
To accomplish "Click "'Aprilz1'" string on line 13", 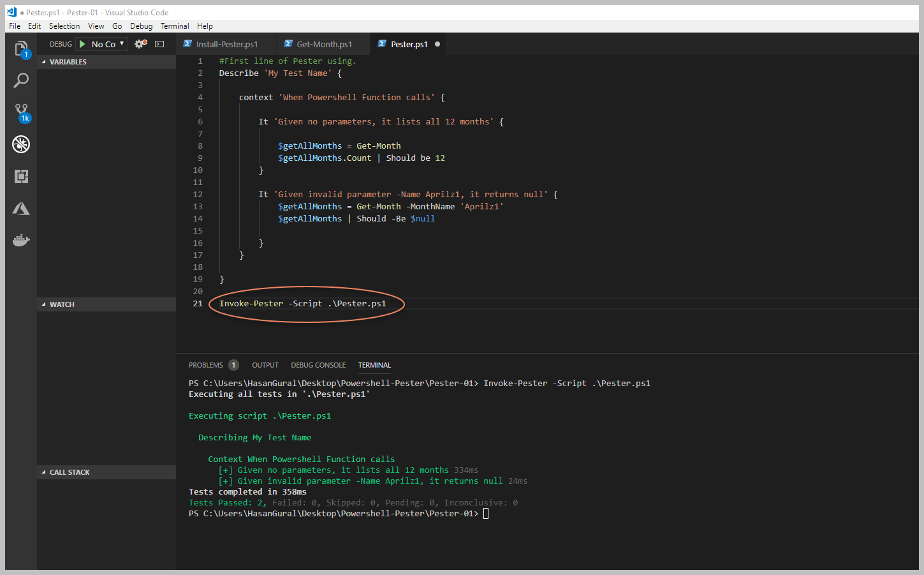I will point(481,207).
